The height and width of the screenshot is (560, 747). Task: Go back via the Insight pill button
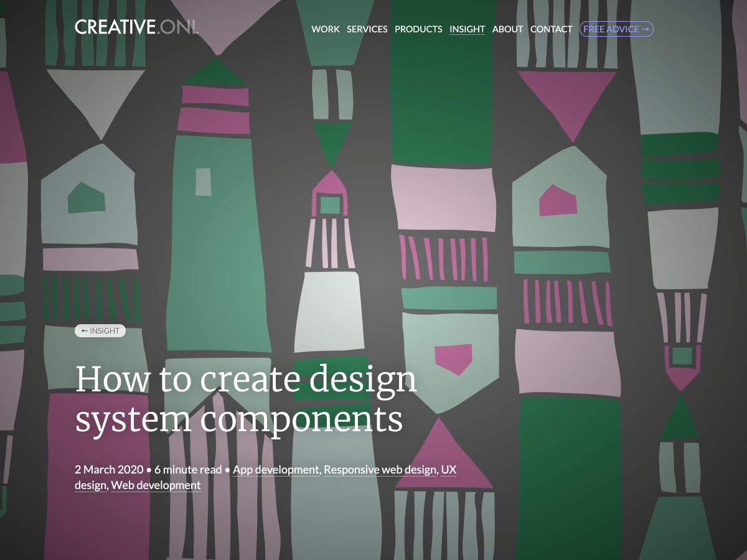[100, 331]
